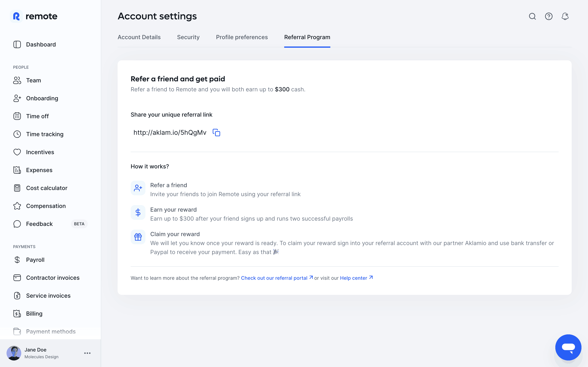
Task: Click the Remote logo icon
Action: point(16,16)
